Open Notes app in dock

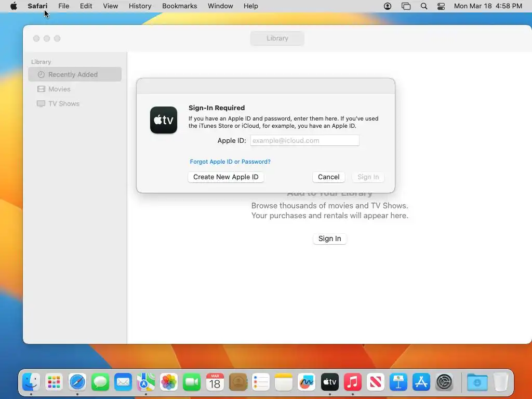coord(283,382)
